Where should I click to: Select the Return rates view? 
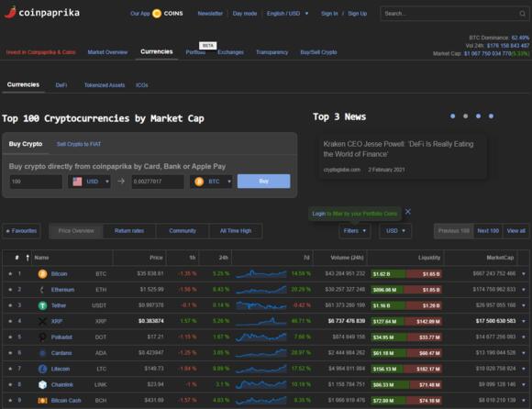129,231
